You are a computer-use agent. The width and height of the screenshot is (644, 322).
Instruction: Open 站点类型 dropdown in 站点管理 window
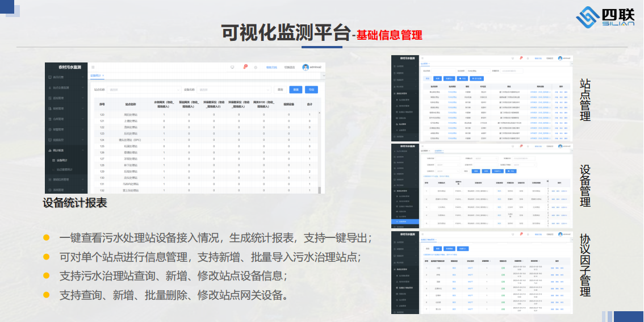coord(478,71)
